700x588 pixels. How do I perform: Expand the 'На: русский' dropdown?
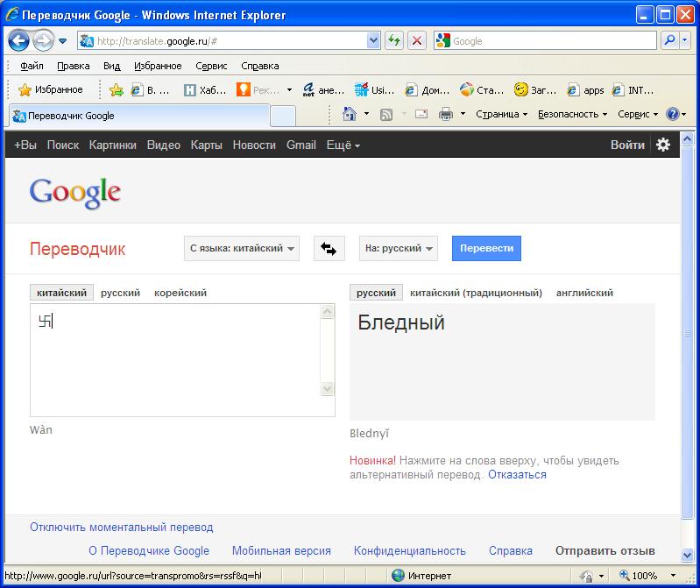399,249
